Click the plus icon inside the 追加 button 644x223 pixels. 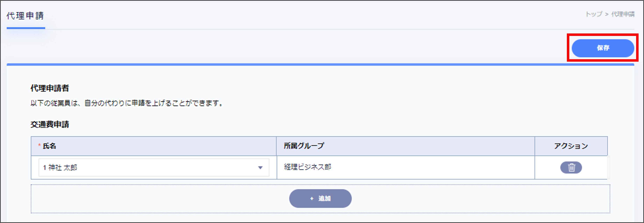click(311, 198)
